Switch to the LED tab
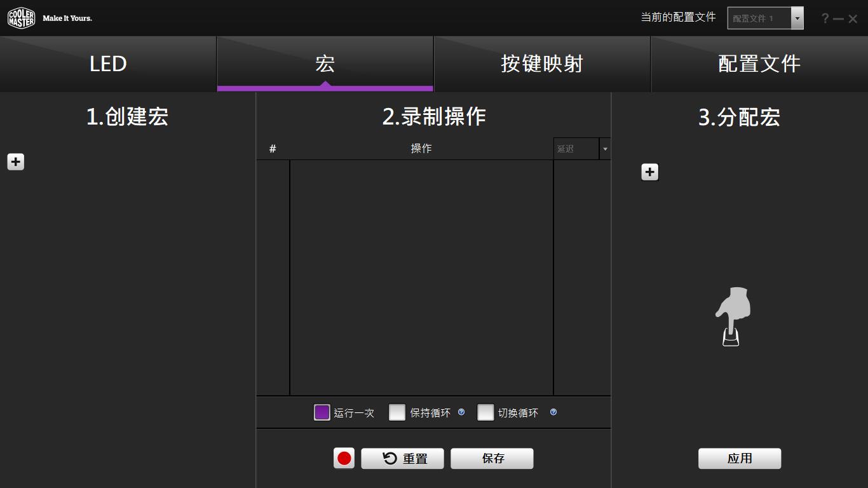Image resolution: width=868 pixels, height=488 pixels. point(108,64)
